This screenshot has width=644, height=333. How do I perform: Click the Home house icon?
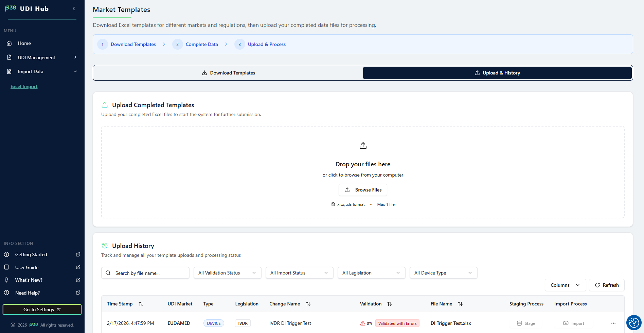[x=9, y=43]
